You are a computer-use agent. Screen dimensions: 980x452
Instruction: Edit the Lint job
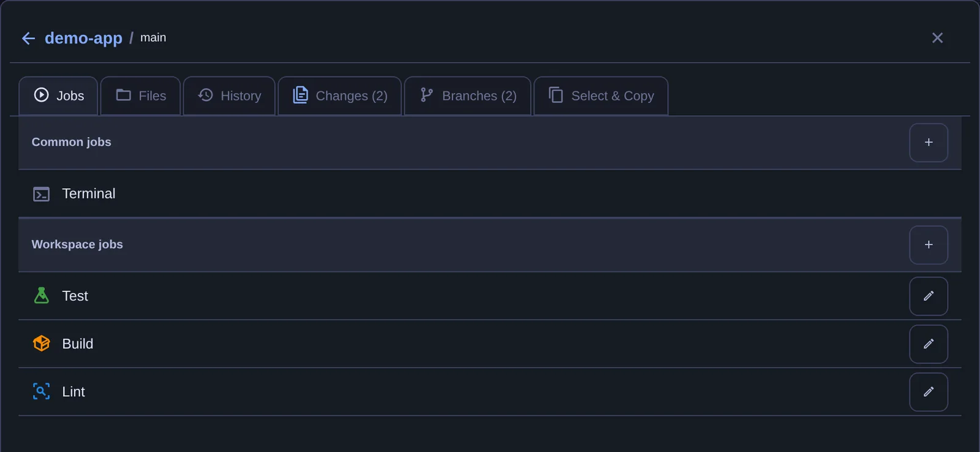[x=929, y=391]
